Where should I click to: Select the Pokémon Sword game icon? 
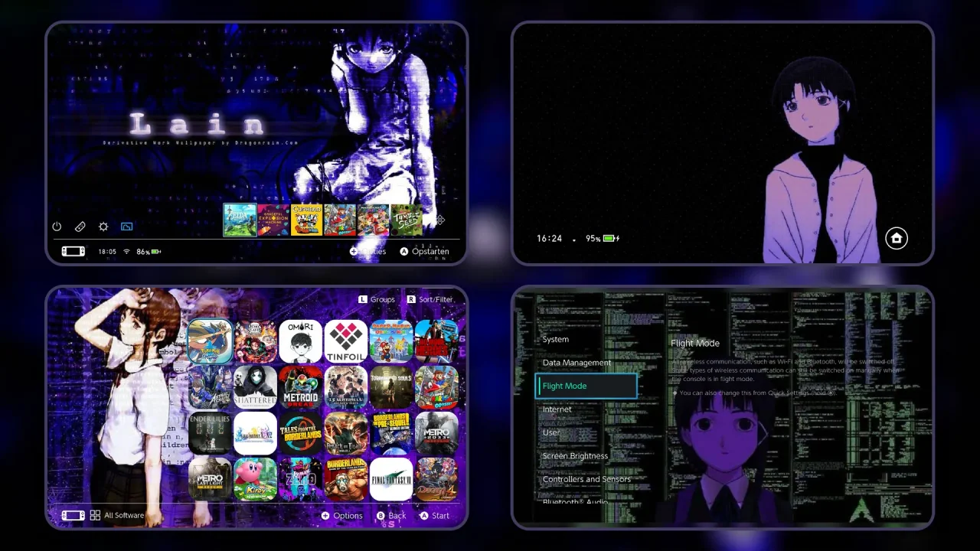(x=210, y=341)
